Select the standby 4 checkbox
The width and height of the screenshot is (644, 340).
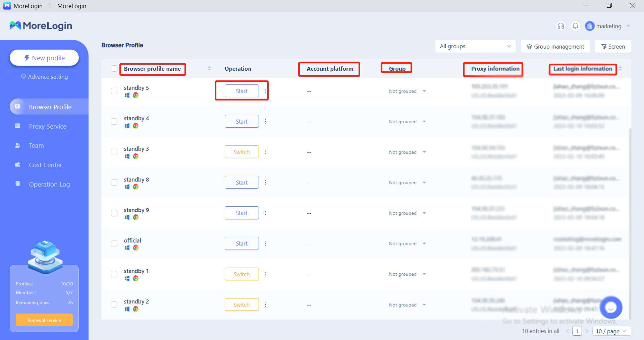coord(114,122)
